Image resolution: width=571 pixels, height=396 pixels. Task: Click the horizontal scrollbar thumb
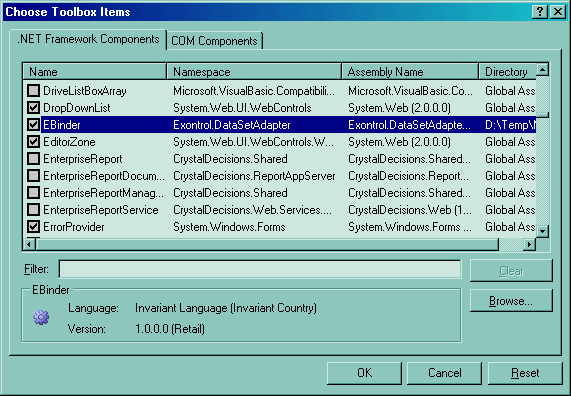coord(267,244)
